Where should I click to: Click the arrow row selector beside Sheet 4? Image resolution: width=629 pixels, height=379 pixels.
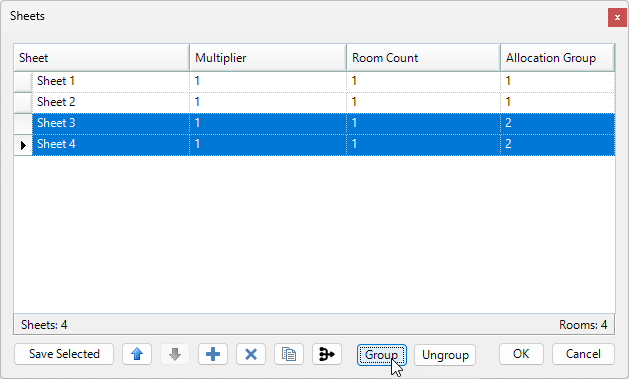[23, 144]
